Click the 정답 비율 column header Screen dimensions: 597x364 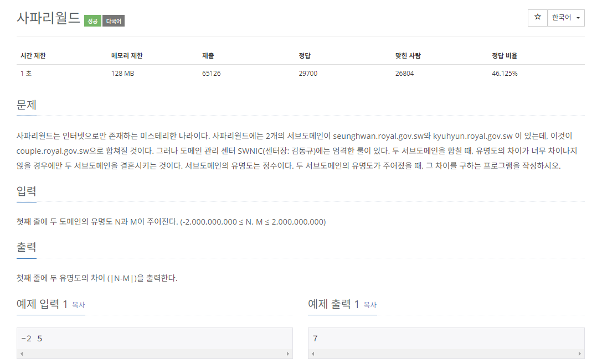pyautogui.click(x=505, y=55)
